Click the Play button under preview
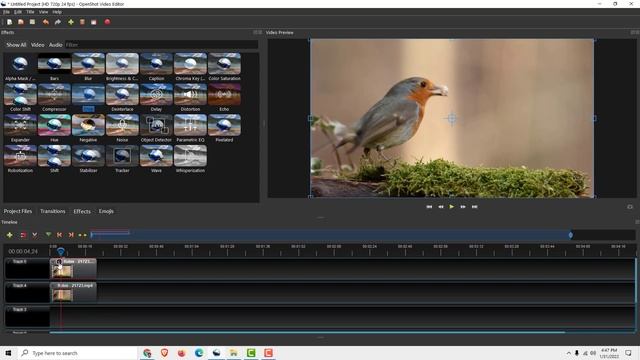Screen dimensions: 640x360 451,207
